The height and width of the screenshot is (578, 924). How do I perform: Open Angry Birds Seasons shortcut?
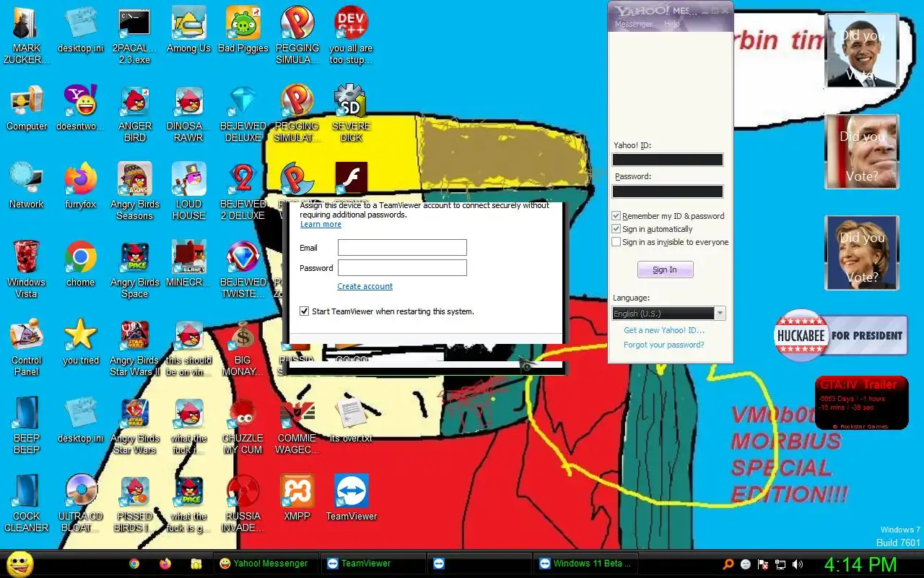tap(135, 191)
